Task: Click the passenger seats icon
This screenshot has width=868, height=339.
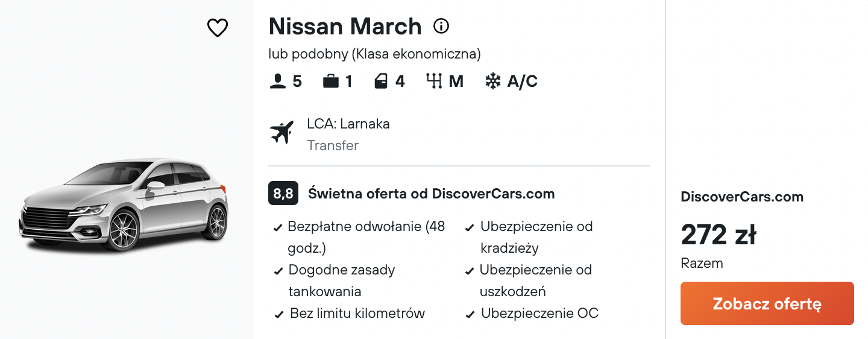Action: coord(278,81)
